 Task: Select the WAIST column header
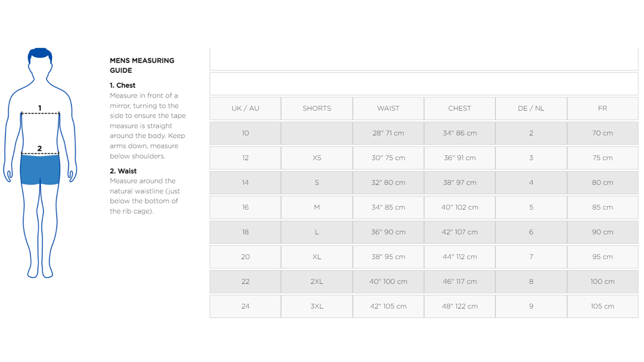388,108
